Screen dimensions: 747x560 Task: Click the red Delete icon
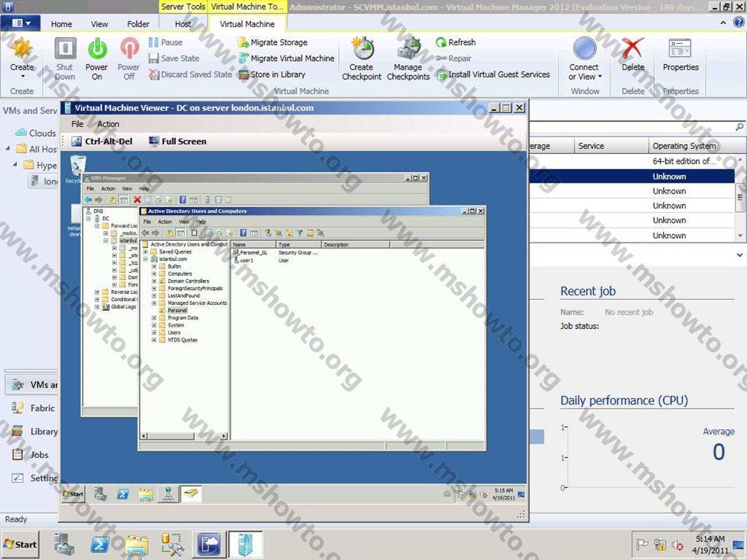(x=632, y=49)
